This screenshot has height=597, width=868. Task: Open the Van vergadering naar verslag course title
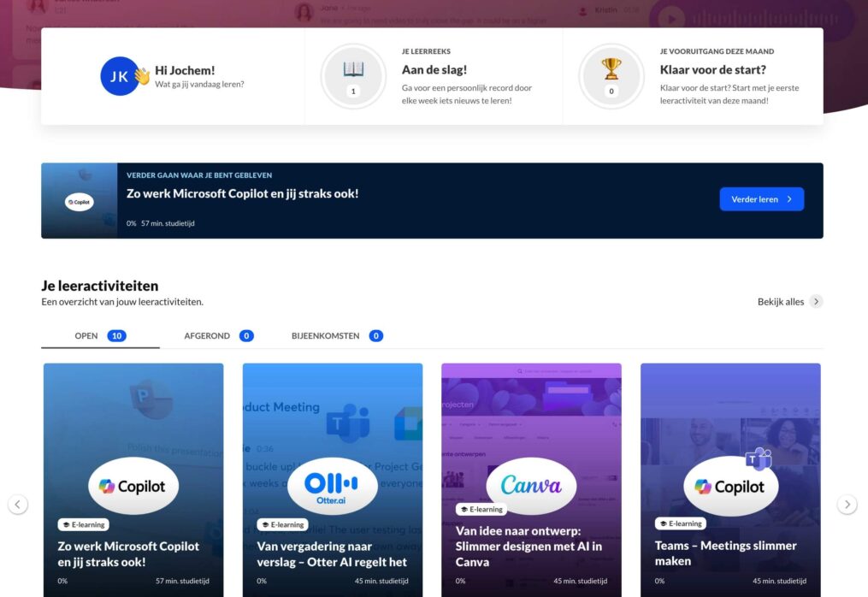[x=332, y=553]
